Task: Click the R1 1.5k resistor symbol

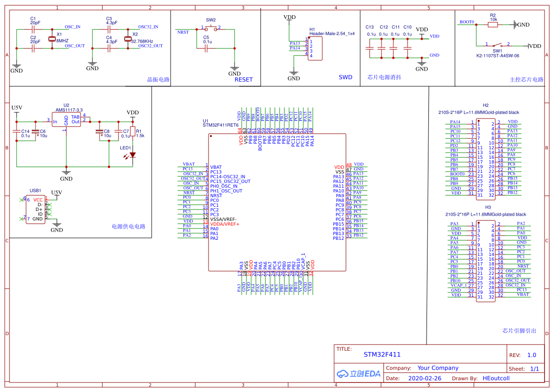Action: [x=133, y=132]
